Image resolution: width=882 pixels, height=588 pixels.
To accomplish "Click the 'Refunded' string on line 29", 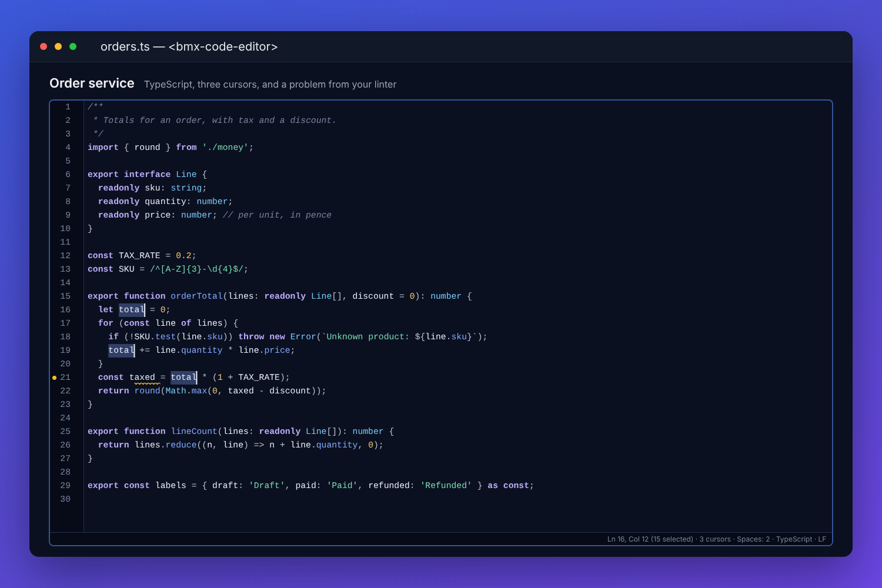I will coord(446,486).
